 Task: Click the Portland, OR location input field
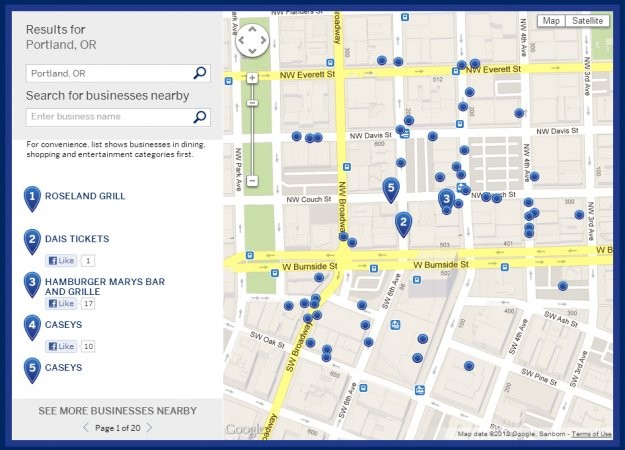click(x=118, y=73)
